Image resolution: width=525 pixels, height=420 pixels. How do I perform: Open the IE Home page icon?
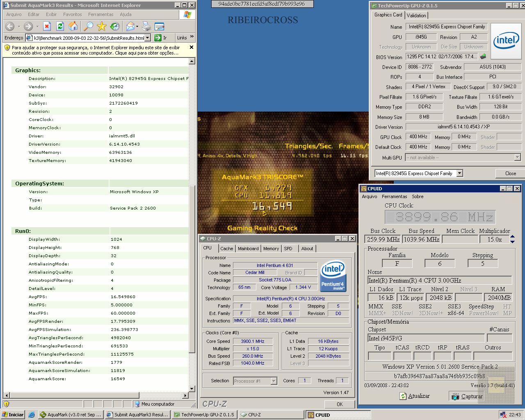coord(73,26)
